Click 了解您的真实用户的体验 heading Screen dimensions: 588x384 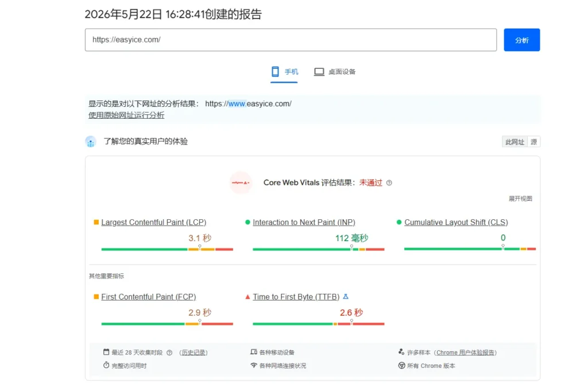[145, 141]
